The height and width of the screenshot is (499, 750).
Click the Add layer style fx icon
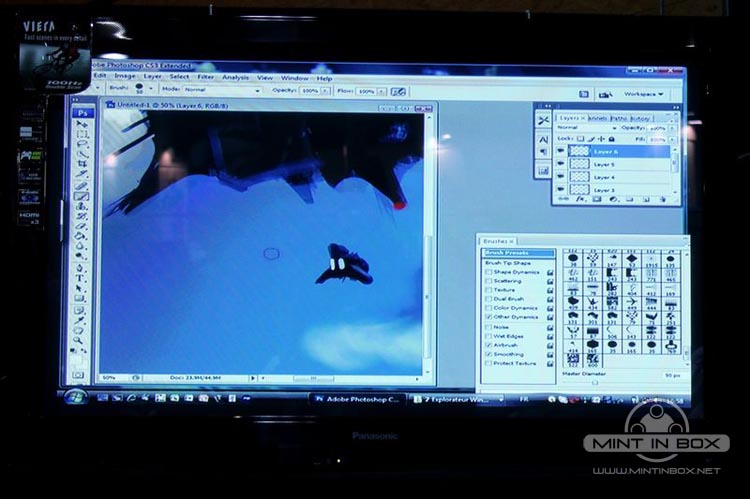click(581, 199)
